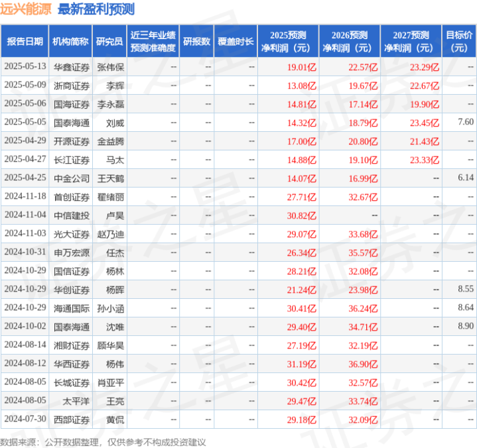The width and height of the screenshot is (477, 448).
Task: Click the 机构简称 column header
Action: coord(70,41)
